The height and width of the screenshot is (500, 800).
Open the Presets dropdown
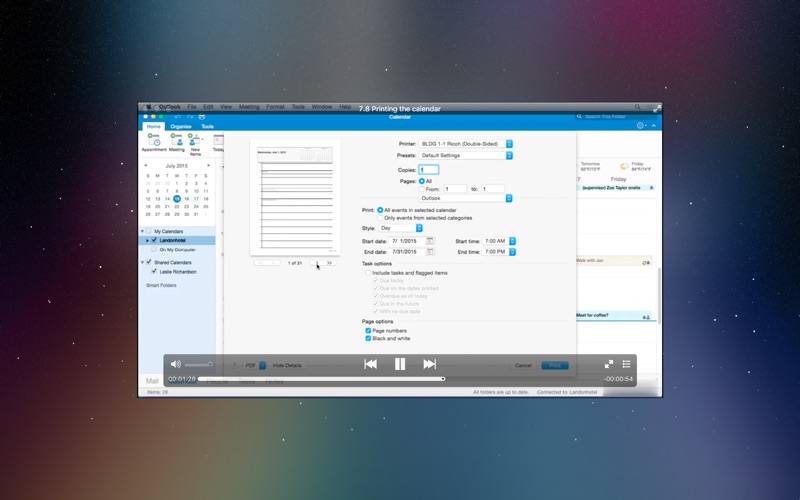(x=465, y=155)
